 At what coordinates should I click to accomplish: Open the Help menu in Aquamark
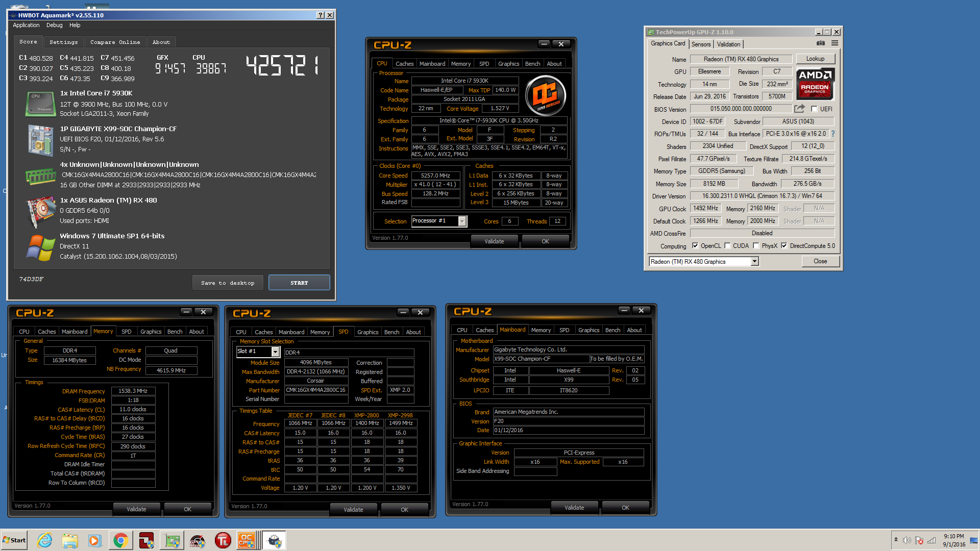point(75,25)
